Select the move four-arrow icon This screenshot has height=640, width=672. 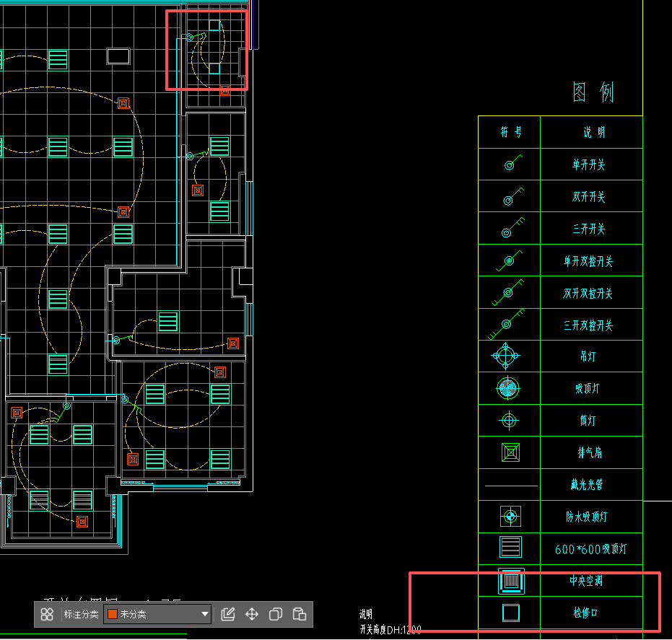[x=252, y=614]
